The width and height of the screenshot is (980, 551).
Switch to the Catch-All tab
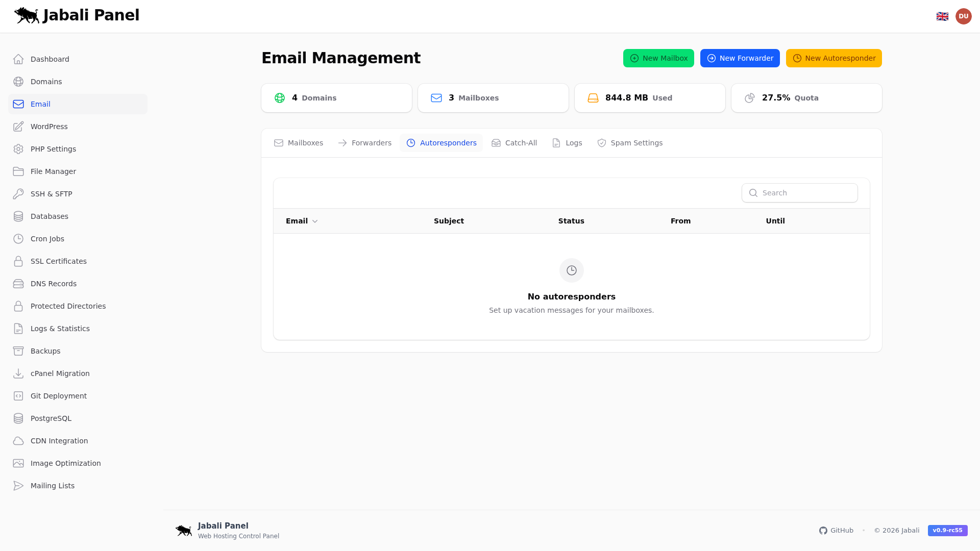[x=514, y=143]
